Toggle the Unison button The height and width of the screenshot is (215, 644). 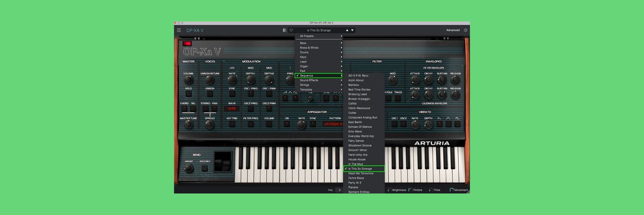tap(210, 94)
